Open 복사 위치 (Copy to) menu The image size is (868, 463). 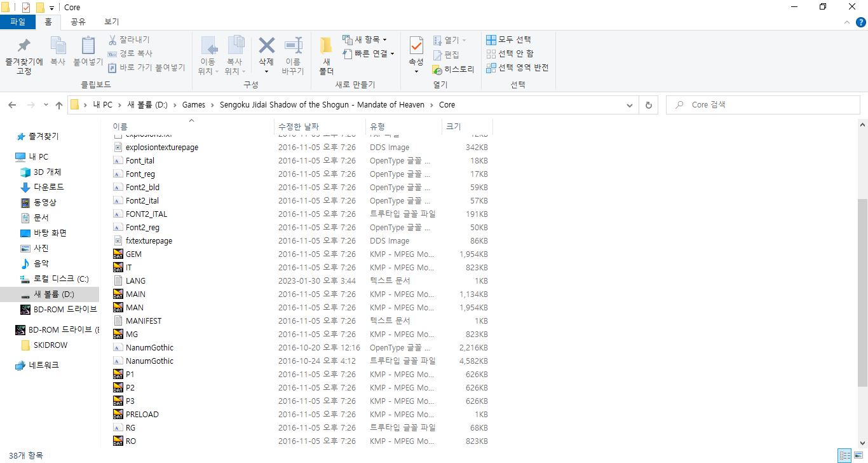(x=234, y=55)
